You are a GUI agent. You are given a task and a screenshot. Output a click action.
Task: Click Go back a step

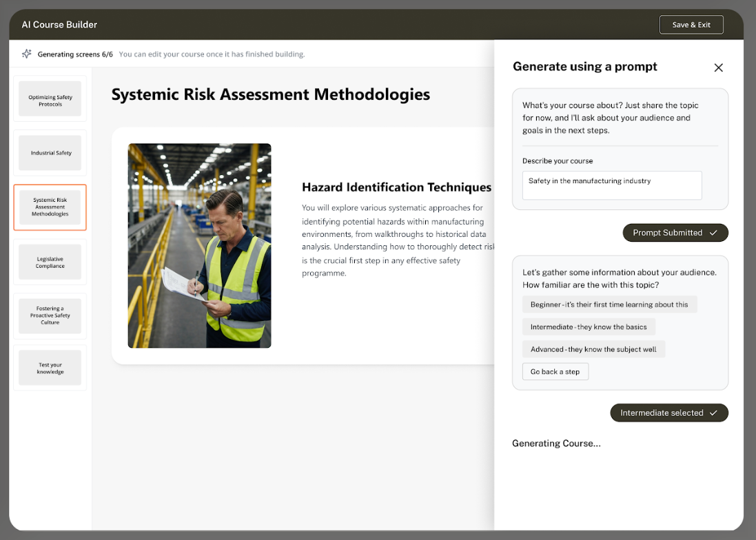(555, 372)
